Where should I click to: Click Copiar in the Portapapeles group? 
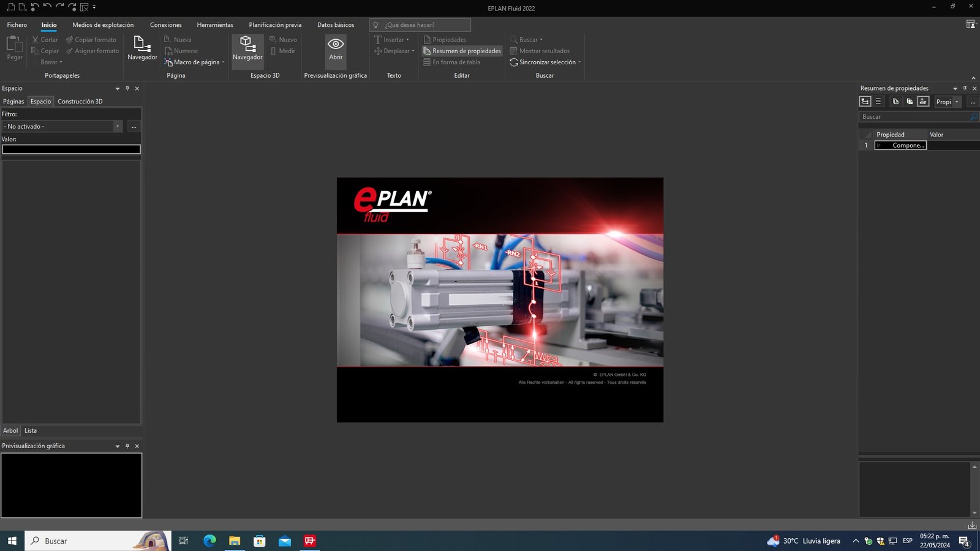click(x=45, y=51)
